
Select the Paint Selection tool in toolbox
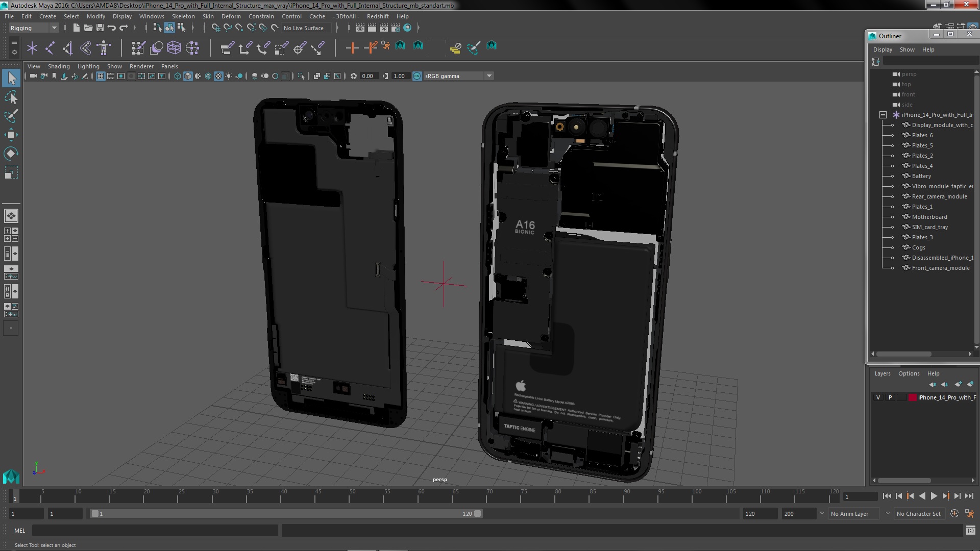[11, 116]
